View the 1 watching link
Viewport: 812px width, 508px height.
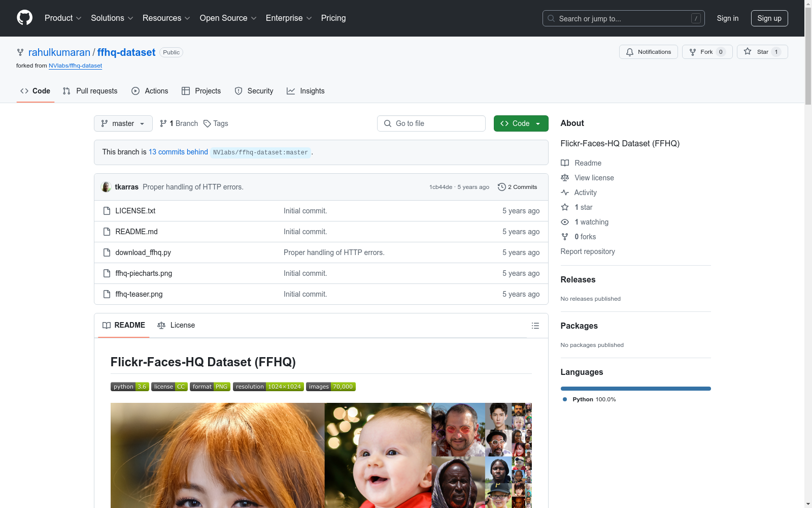pyautogui.click(x=585, y=222)
